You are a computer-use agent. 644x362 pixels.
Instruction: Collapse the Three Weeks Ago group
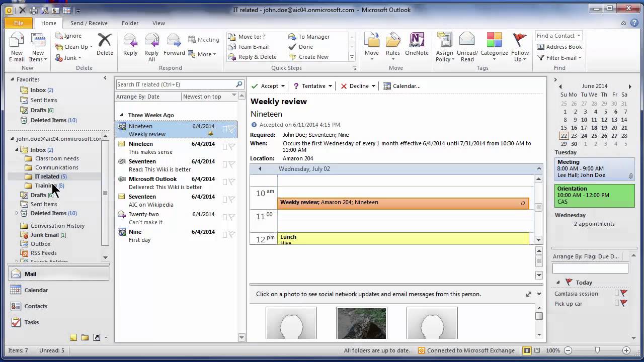(121, 115)
